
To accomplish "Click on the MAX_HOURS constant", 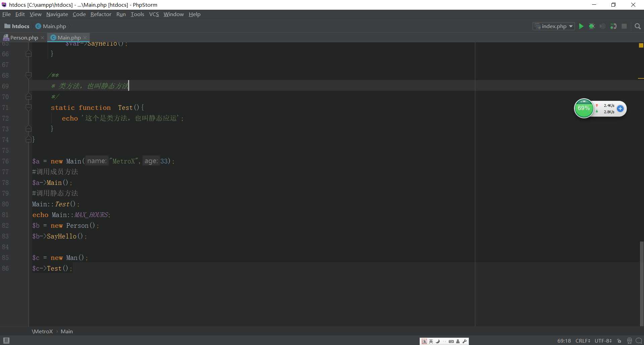I will (x=91, y=215).
